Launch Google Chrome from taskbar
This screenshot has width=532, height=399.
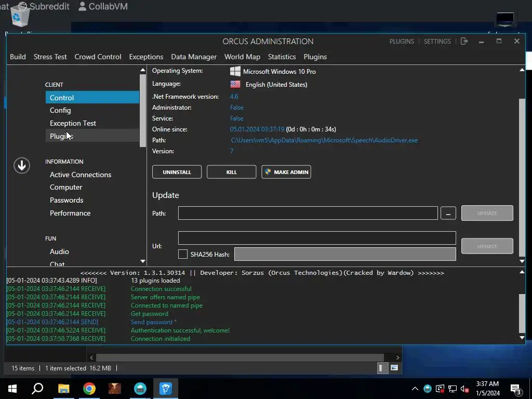tap(89, 389)
